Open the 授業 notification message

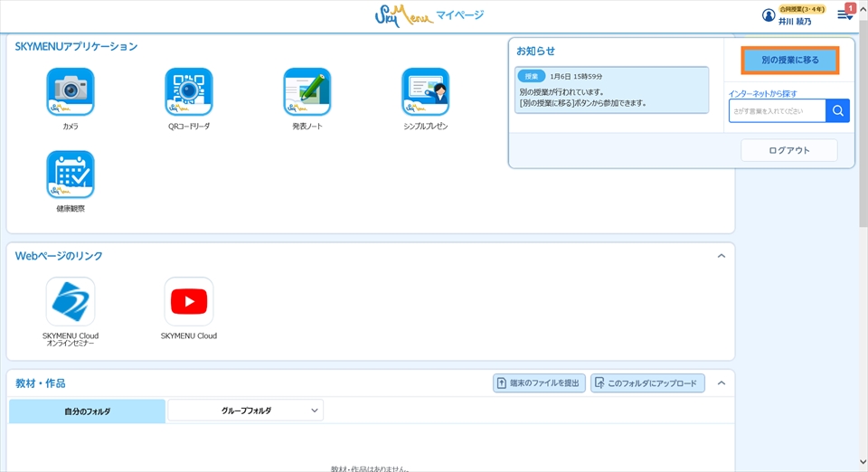pyautogui.click(x=611, y=90)
